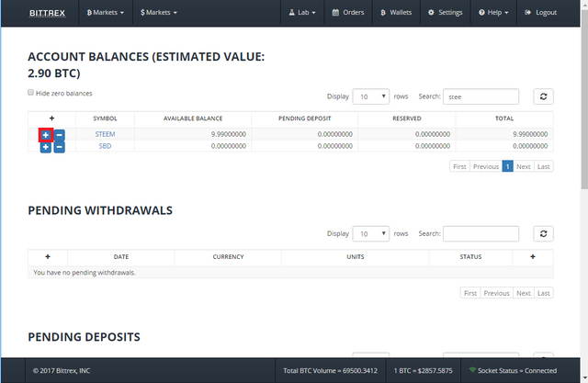Click the SBD row withdraw minus button
Screen dimensions: 588x383
click(59, 147)
